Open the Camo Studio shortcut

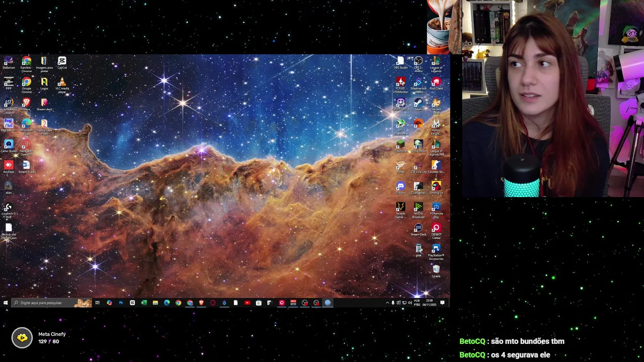click(x=9, y=146)
